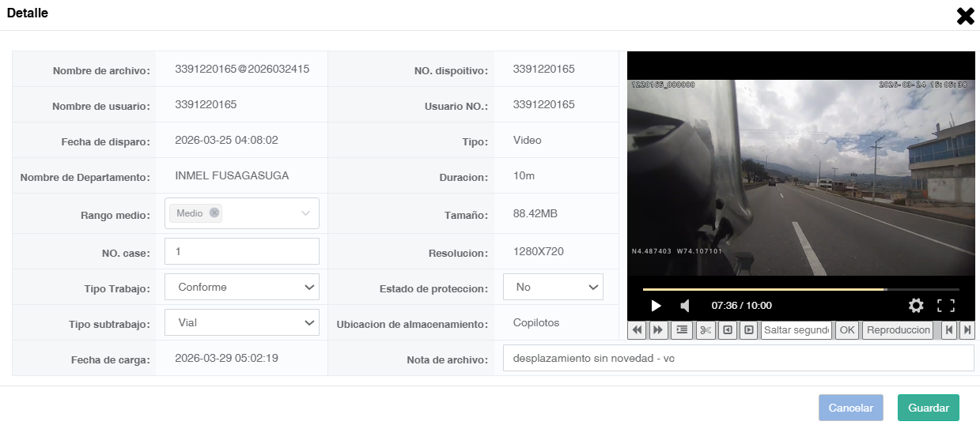Focus the Nota de archivo field
The image size is (980, 429).
(739, 358)
